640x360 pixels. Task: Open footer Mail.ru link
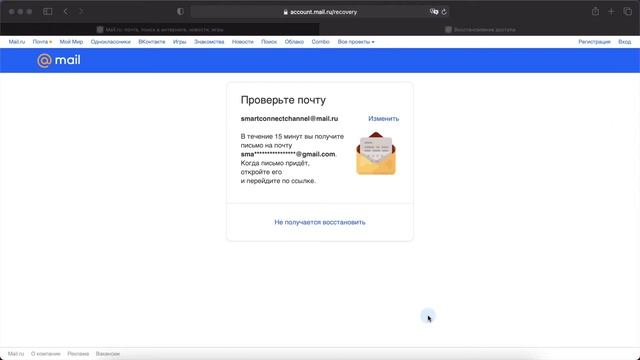tap(16, 353)
